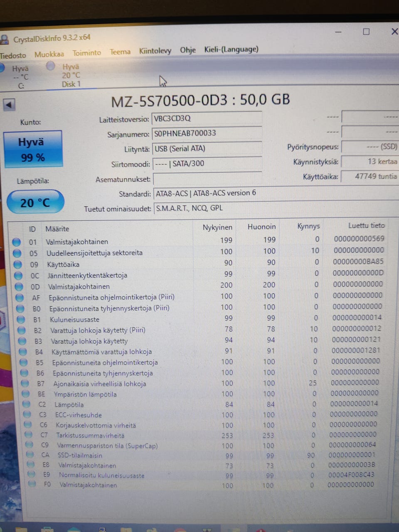Click status dot for attribute B2
The width and height of the screenshot is (399, 532).
coord(22,330)
